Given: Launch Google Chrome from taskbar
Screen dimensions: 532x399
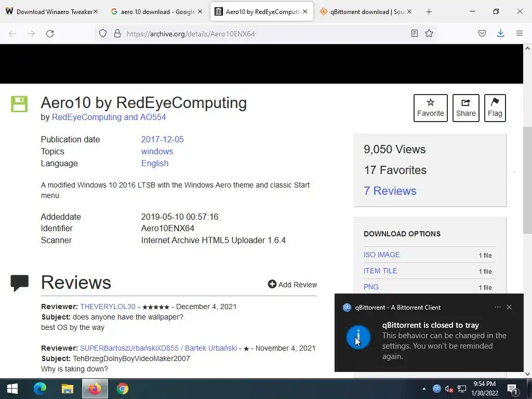Looking at the screenshot, I should point(123,389).
